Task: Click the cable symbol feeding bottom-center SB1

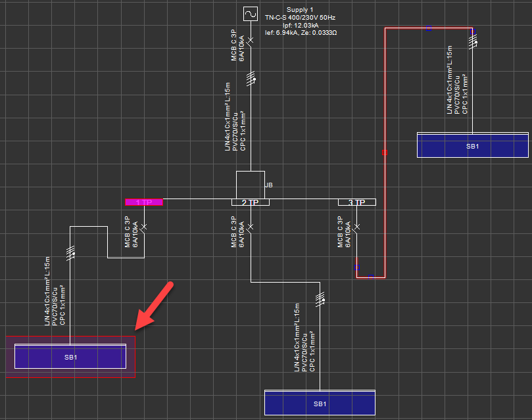Action: [x=320, y=299]
